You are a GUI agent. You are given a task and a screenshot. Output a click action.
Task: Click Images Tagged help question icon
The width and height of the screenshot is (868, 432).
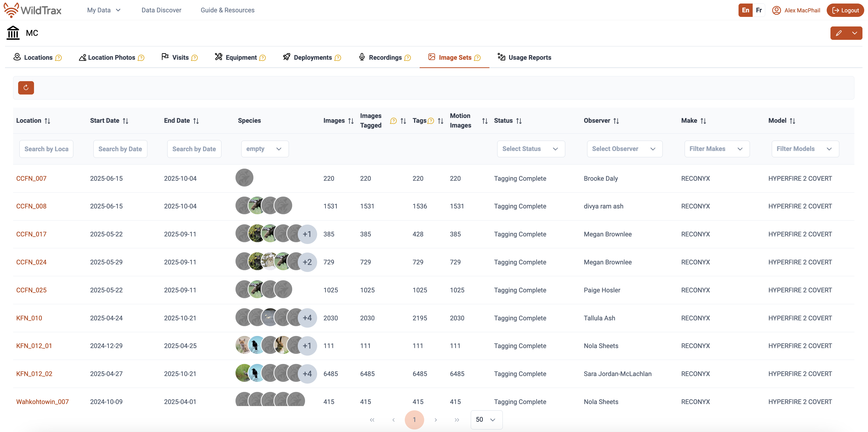pyautogui.click(x=393, y=121)
